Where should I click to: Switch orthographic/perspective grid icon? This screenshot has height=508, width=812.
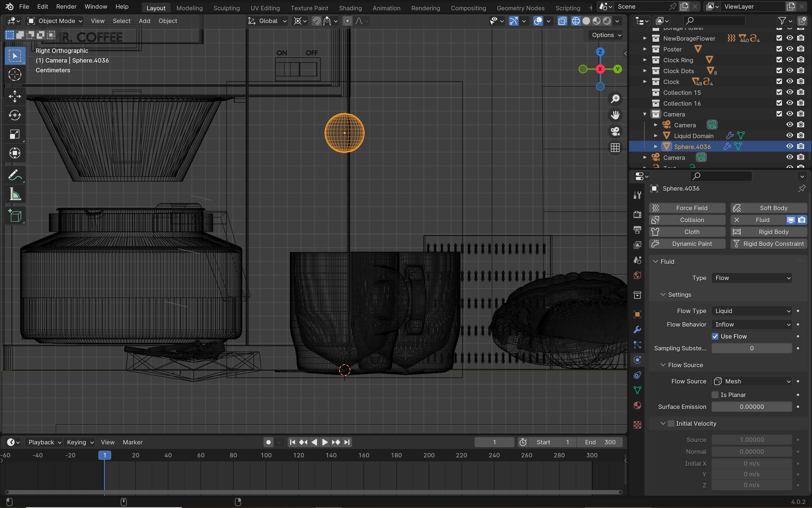(615, 148)
